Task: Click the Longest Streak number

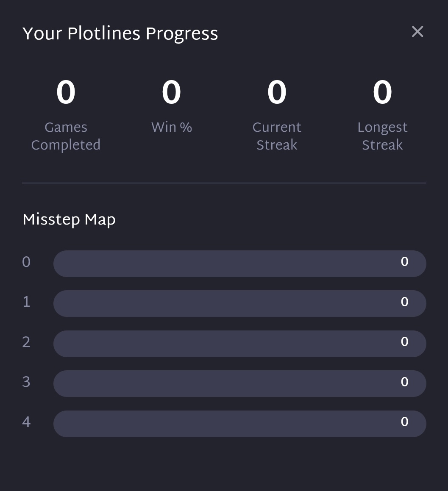Action: 382,92
